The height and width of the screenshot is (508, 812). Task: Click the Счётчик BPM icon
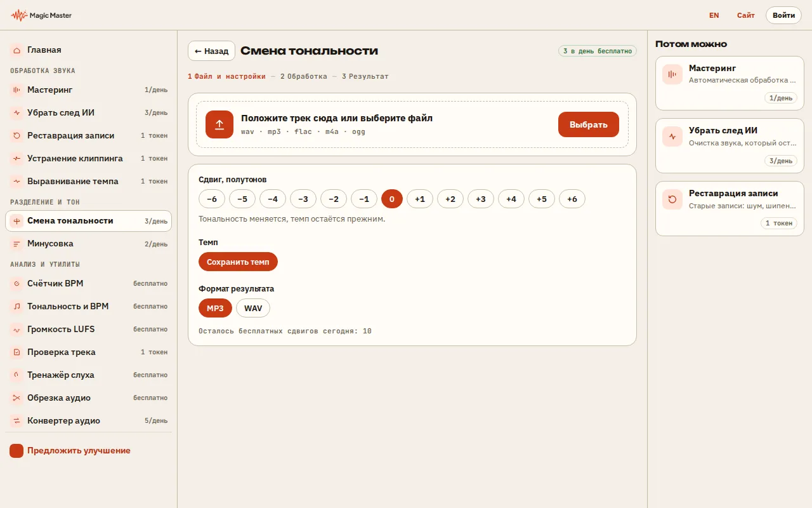(x=16, y=284)
